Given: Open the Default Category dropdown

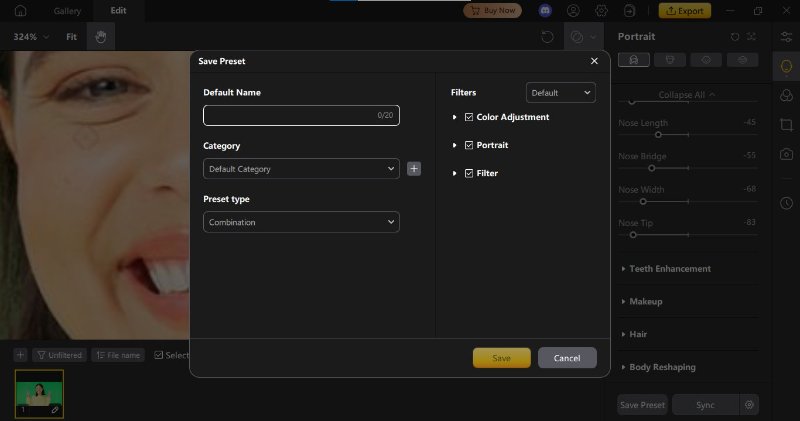Looking at the screenshot, I should click(x=301, y=169).
